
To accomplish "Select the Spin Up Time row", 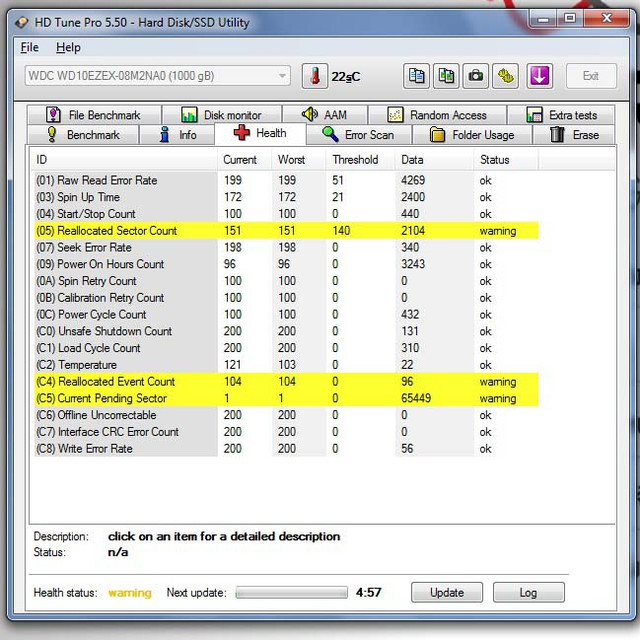I will click(286, 197).
